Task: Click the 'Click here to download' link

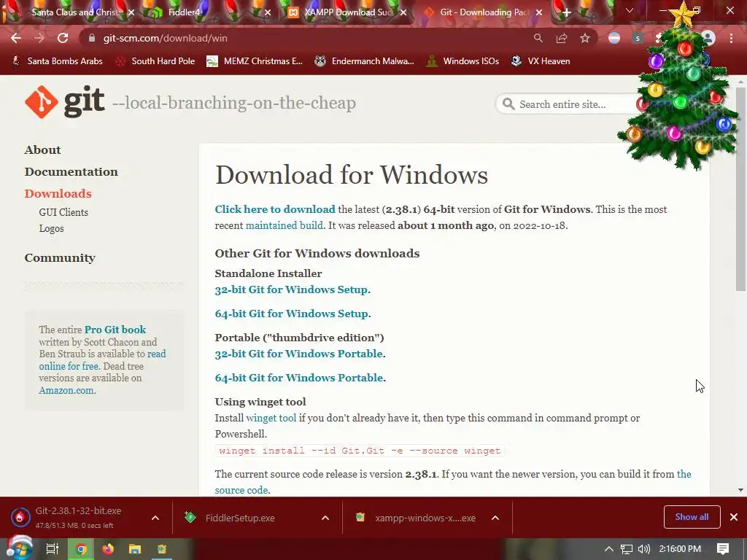Action: pyautogui.click(x=275, y=209)
